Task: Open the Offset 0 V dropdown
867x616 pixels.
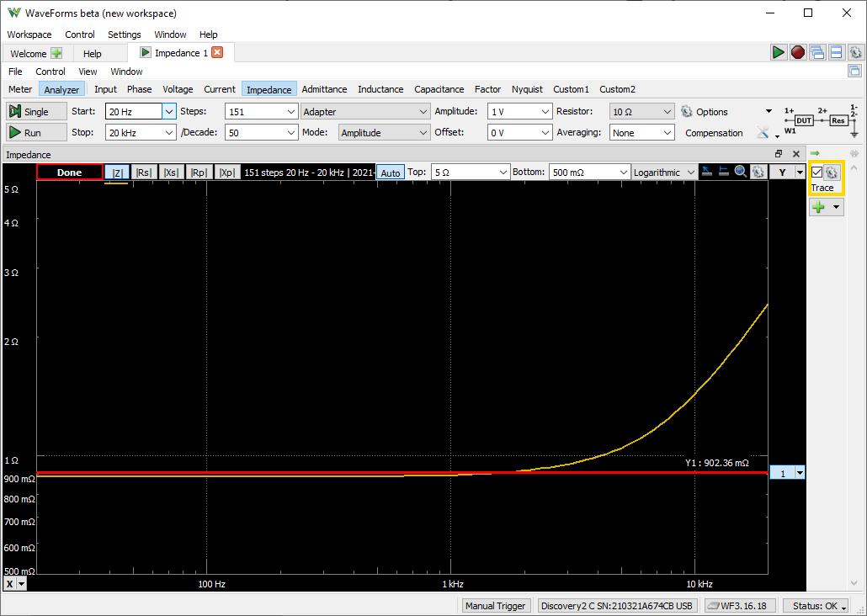Action: [x=545, y=133]
